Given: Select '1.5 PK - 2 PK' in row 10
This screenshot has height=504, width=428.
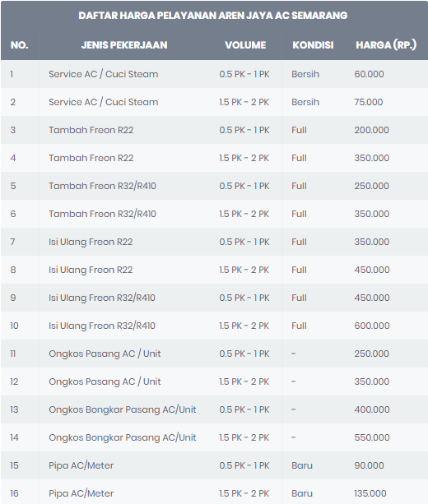Looking at the screenshot, I should (244, 326).
